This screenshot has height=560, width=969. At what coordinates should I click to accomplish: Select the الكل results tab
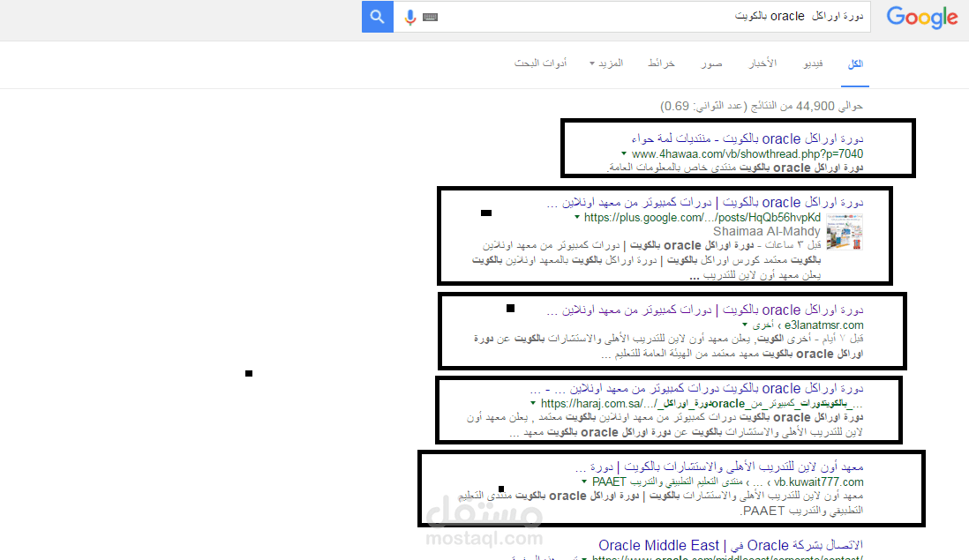tap(855, 63)
